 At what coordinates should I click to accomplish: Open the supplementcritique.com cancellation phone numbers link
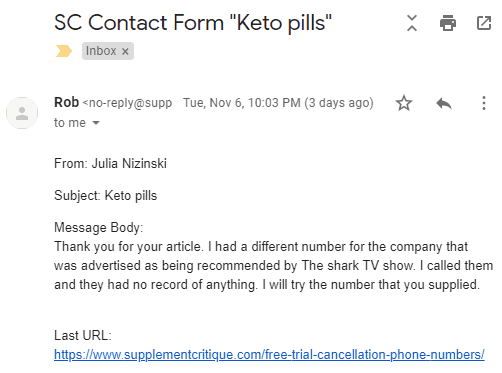point(269,354)
